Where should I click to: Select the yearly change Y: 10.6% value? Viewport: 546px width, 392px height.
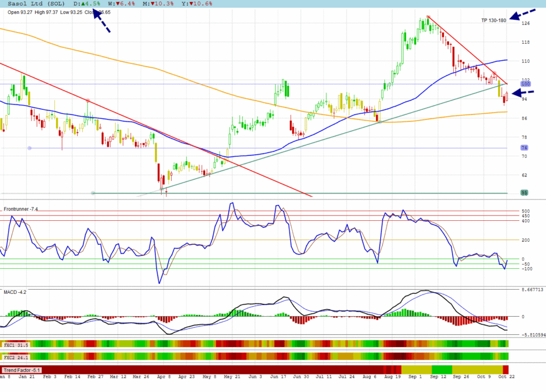tap(197, 4)
